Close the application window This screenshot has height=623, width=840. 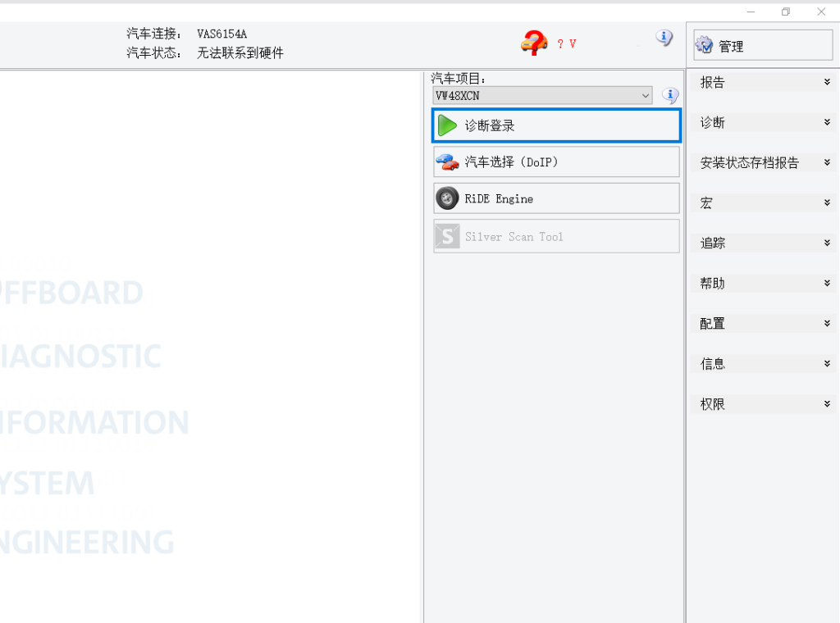821,11
